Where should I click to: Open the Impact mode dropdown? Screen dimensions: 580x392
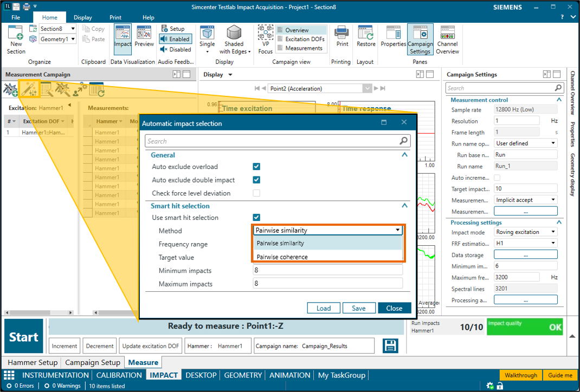point(525,232)
